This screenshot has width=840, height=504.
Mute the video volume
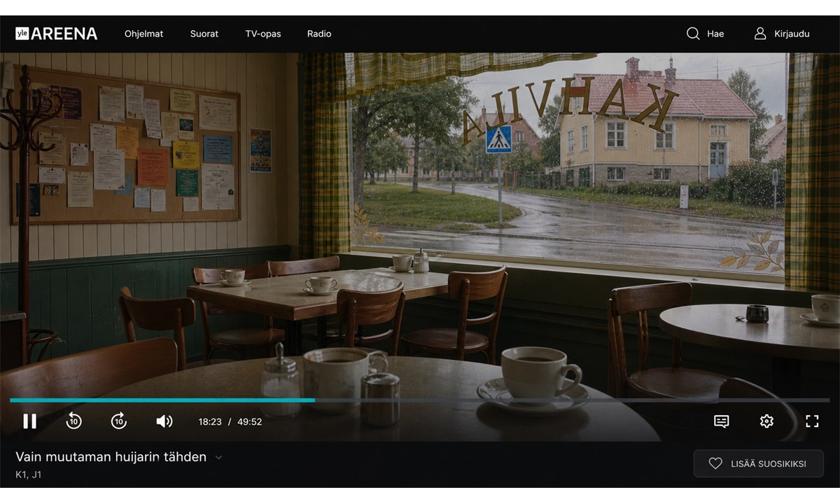(x=164, y=421)
